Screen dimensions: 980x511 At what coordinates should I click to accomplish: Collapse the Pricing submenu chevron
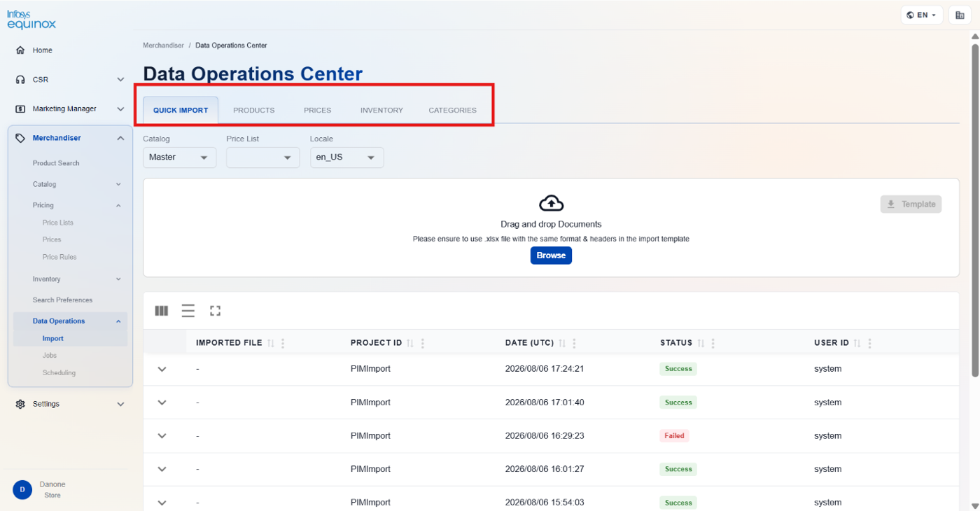click(x=118, y=206)
